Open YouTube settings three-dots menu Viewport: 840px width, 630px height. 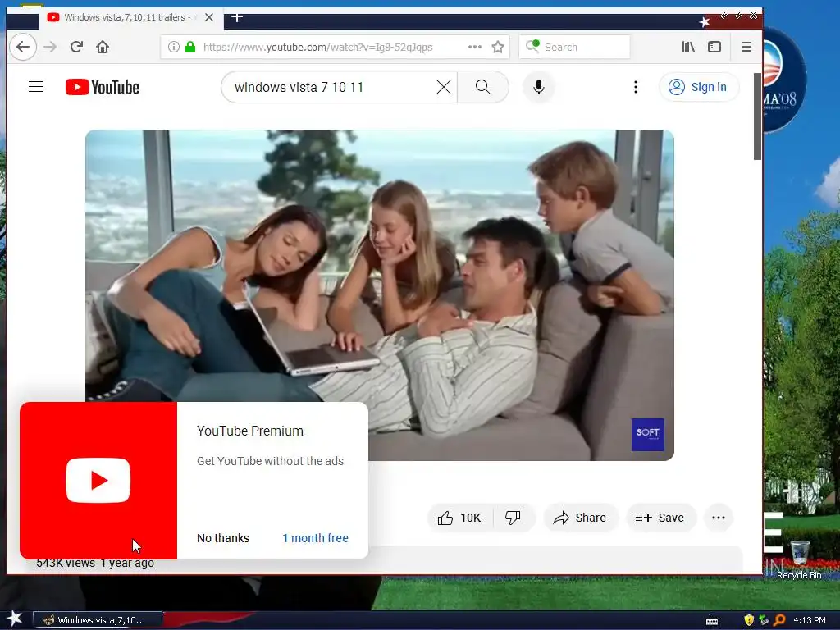tap(636, 87)
